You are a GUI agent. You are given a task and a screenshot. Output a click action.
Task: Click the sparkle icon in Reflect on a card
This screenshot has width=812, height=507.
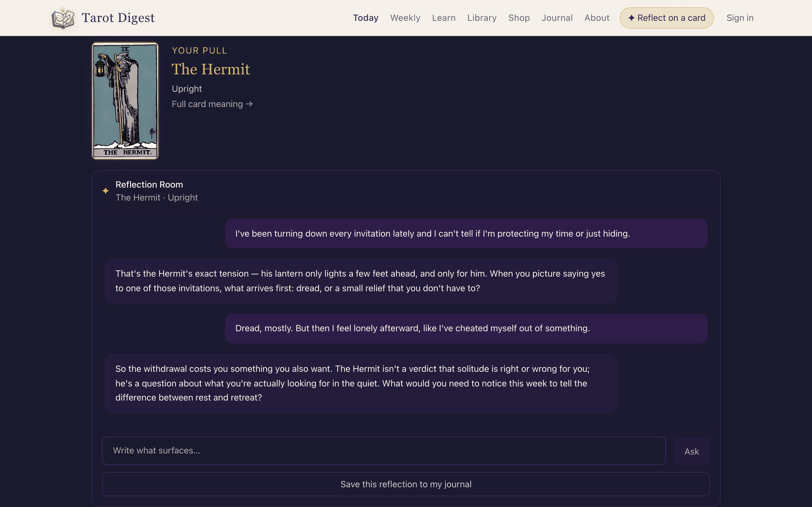point(631,18)
